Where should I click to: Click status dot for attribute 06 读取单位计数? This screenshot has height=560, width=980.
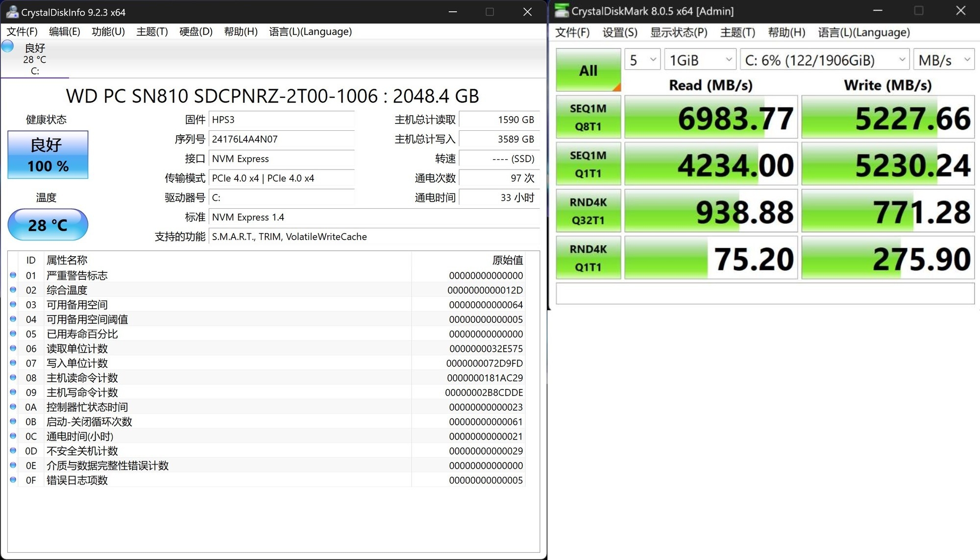(x=13, y=348)
